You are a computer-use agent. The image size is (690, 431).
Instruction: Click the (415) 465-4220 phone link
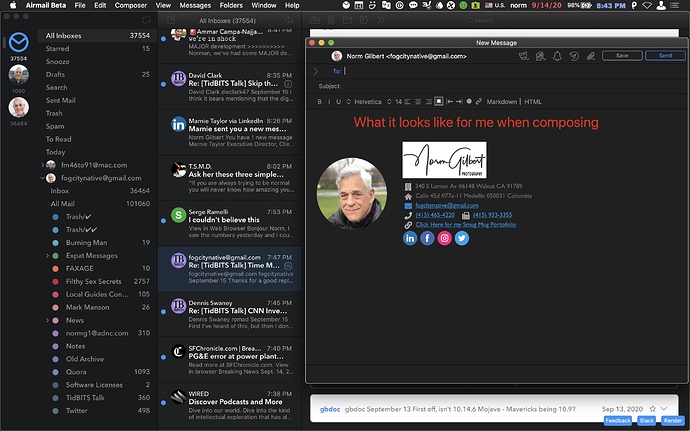tap(435, 215)
